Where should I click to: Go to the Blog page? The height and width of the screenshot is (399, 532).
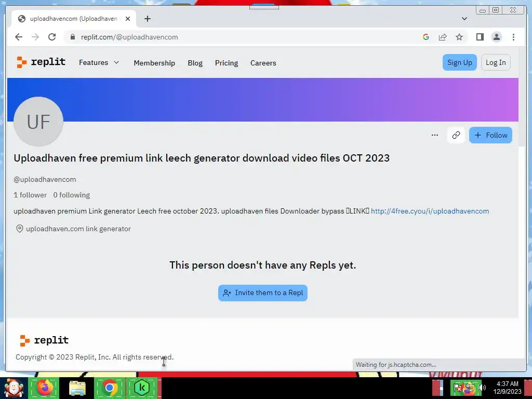coord(195,63)
